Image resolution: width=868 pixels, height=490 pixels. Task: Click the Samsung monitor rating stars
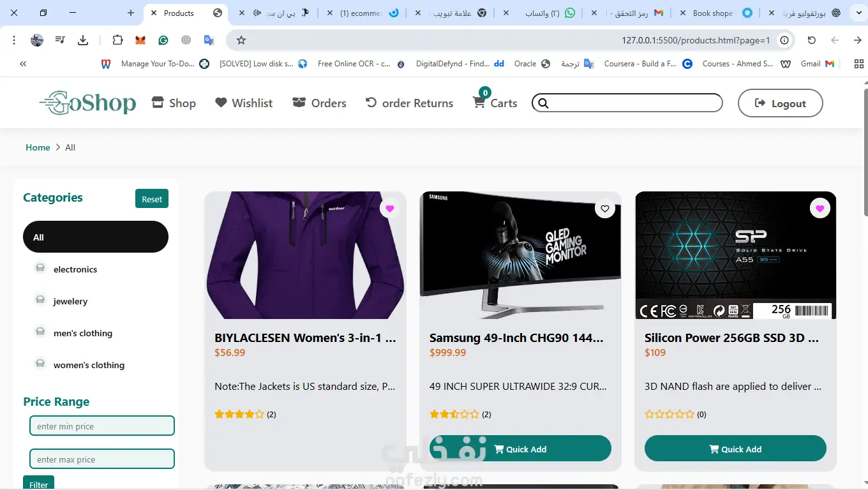(x=454, y=414)
